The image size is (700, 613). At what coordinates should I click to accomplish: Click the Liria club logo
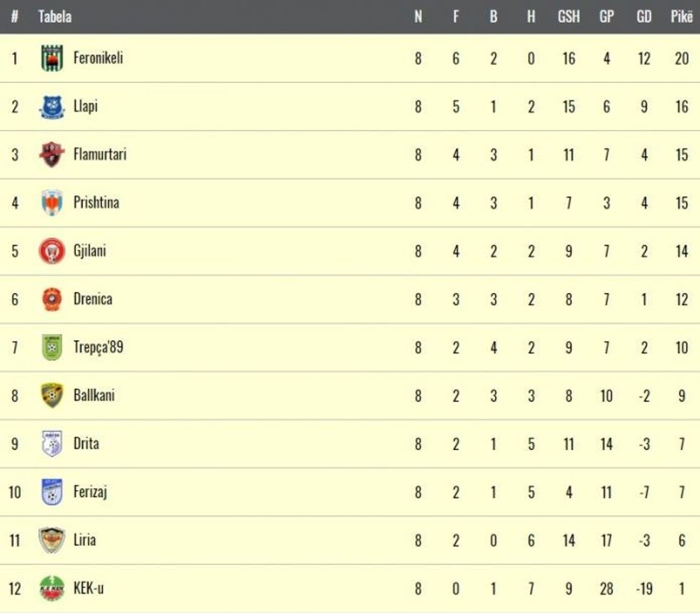tap(51, 540)
